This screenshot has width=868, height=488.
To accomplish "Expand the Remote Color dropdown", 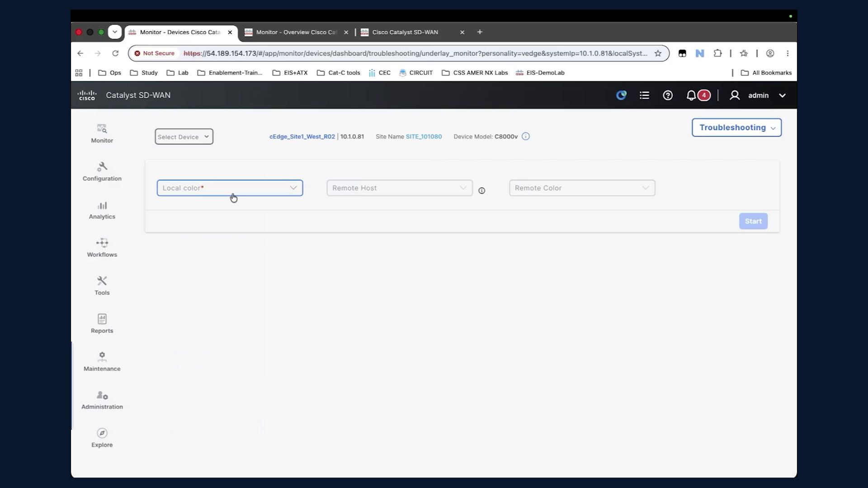I will (x=582, y=188).
